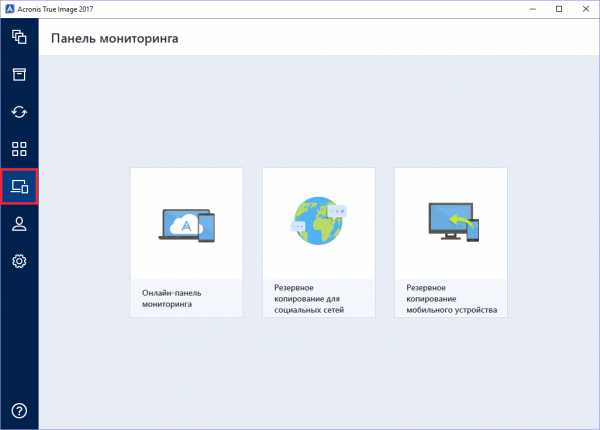Click the cloud and laptop illustration
Image resolution: width=600 pixels, height=430 pixels.
point(186,225)
